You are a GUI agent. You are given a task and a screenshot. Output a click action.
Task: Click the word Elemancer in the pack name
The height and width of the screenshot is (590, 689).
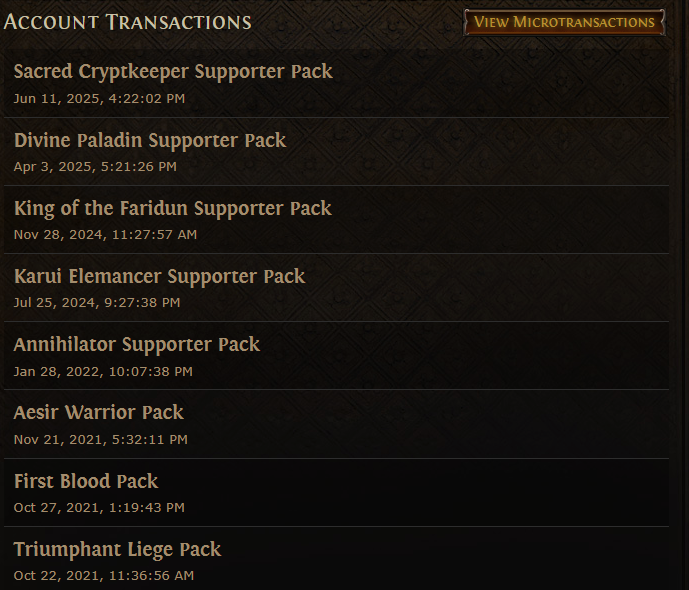(115, 276)
